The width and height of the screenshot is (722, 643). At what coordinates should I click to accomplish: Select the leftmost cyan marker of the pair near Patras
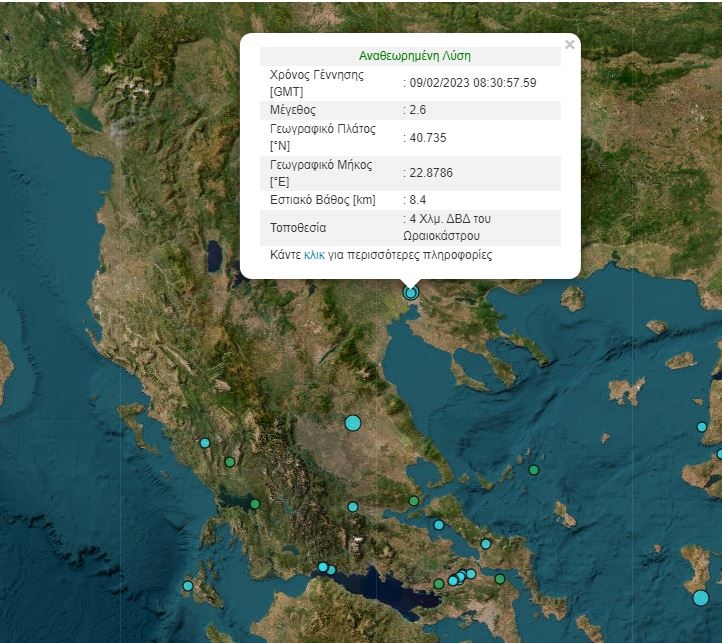pos(323,567)
